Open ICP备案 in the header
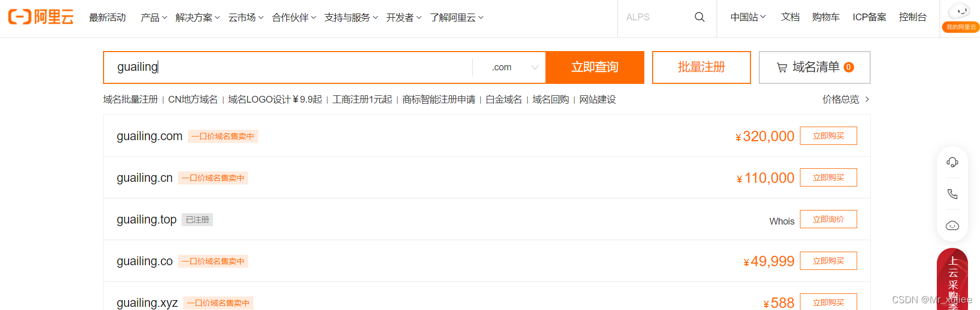The height and width of the screenshot is (310, 980). (x=869, y=17)
